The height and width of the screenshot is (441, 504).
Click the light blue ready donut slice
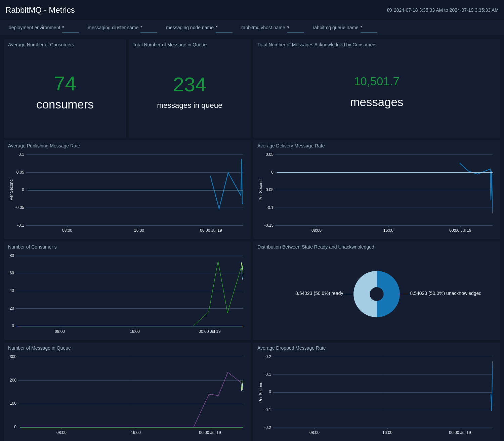(362, 294)
